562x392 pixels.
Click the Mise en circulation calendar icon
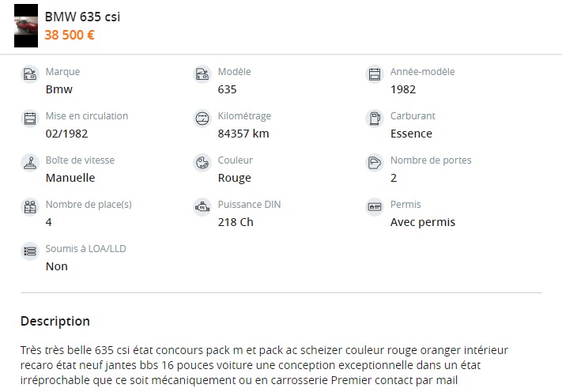click(30, 119)
